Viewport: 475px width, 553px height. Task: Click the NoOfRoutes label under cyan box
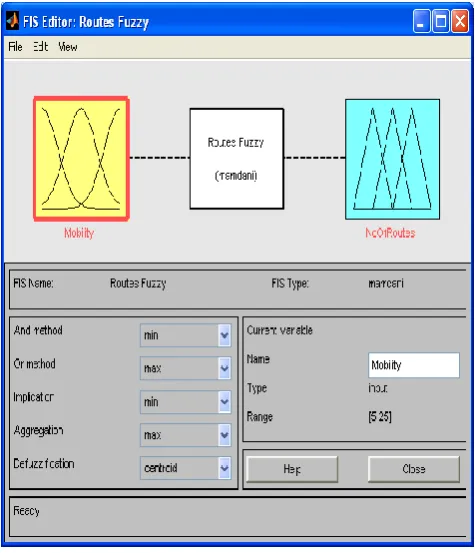[x=390, y=233]
